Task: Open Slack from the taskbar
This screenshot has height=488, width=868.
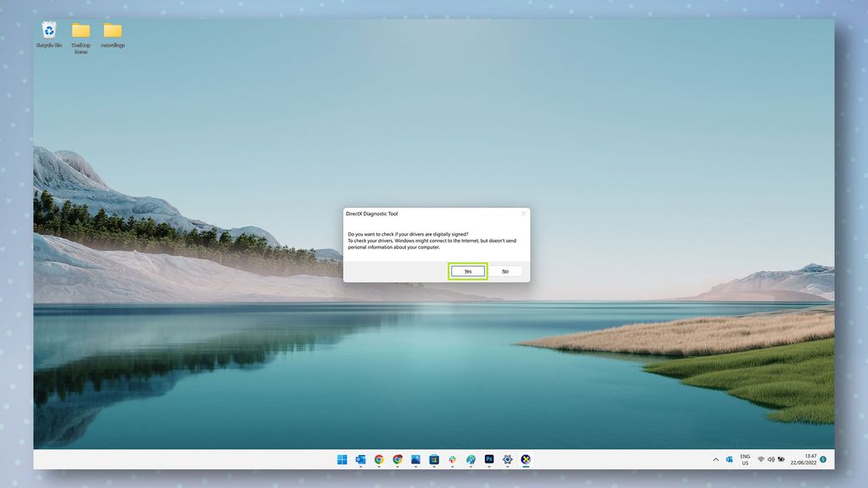Action: (x=451, y=459)
